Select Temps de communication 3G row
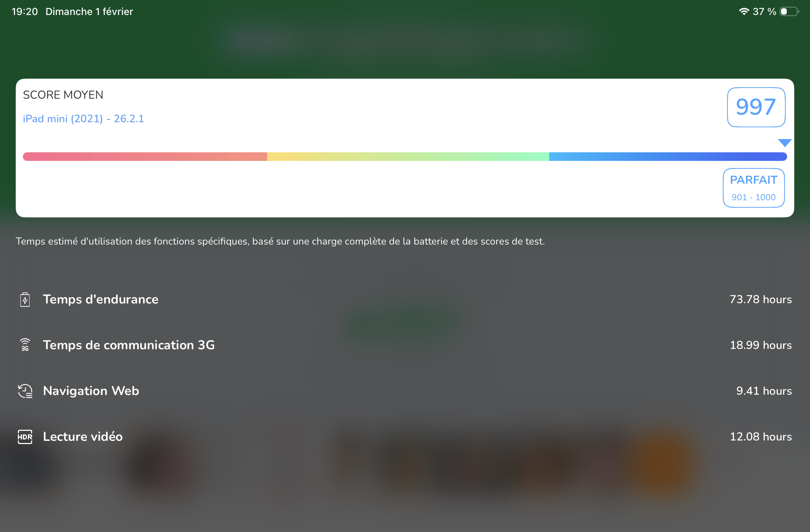Viewport: 810px width, 532px height. pos(405,345)
